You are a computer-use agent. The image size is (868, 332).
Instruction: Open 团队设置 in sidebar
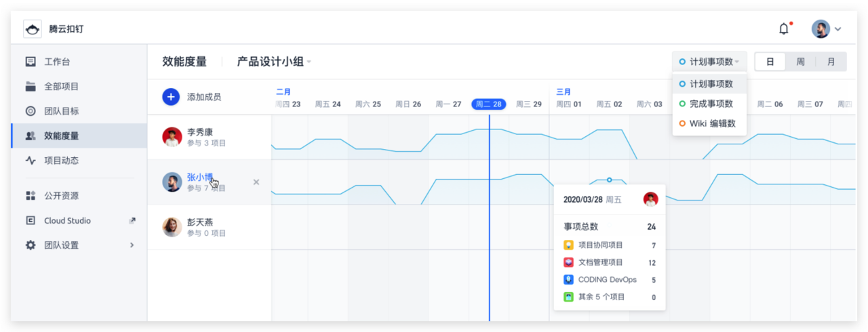point(79,245)
